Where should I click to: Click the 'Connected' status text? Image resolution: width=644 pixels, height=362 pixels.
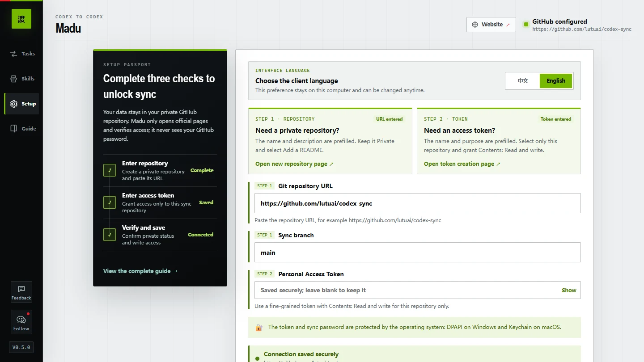(x=201, y=235)
